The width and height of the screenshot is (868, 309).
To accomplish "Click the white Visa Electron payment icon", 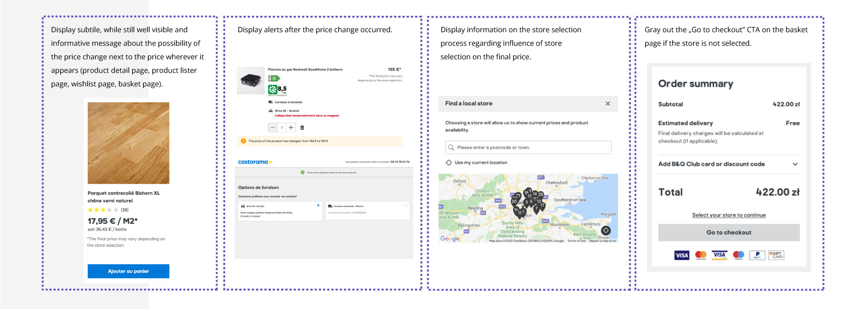I will point(719,255).
